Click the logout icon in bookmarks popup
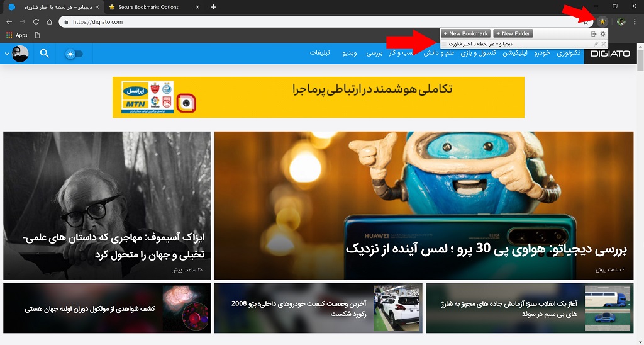 [594, 34]
